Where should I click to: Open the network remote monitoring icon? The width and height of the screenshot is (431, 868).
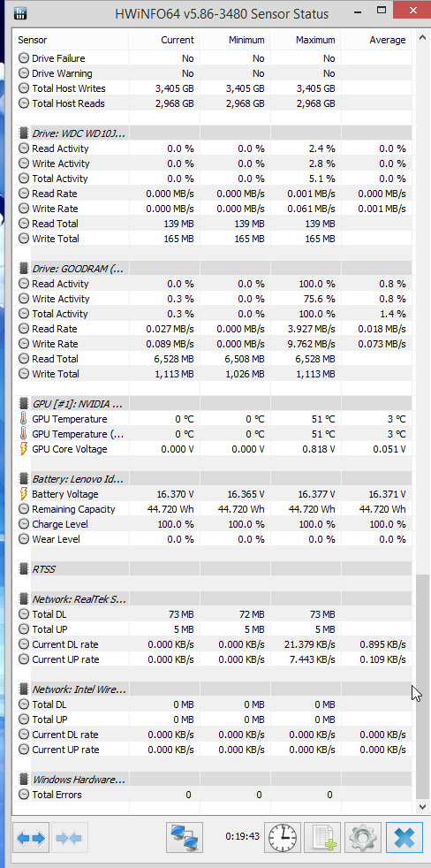point(185,837)
